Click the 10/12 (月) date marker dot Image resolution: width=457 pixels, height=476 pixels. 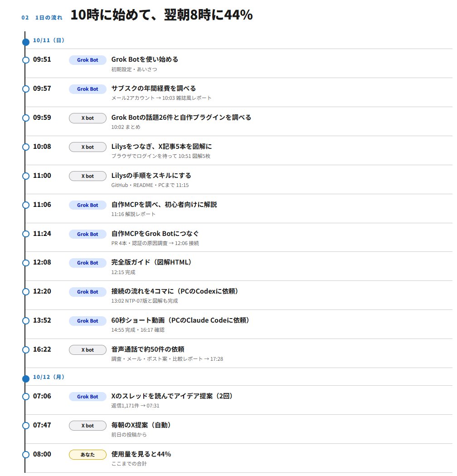coord(26,378)
